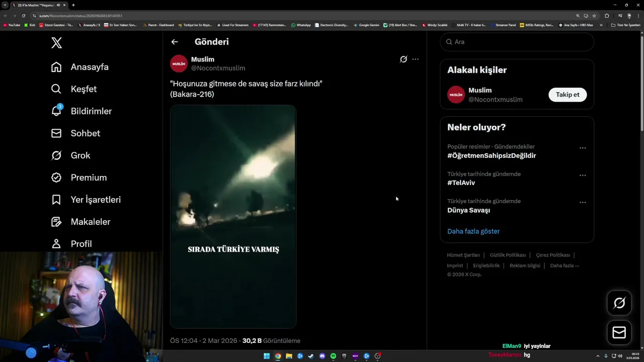Screen dimensions: 644x362
Task: Reload the page in Chrome
Action: coord(23,16)
